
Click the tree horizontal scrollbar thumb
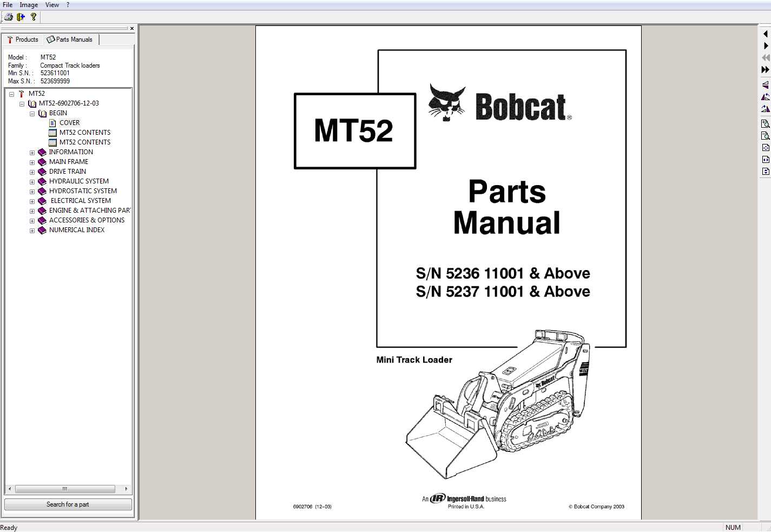(x=65, y=489)
